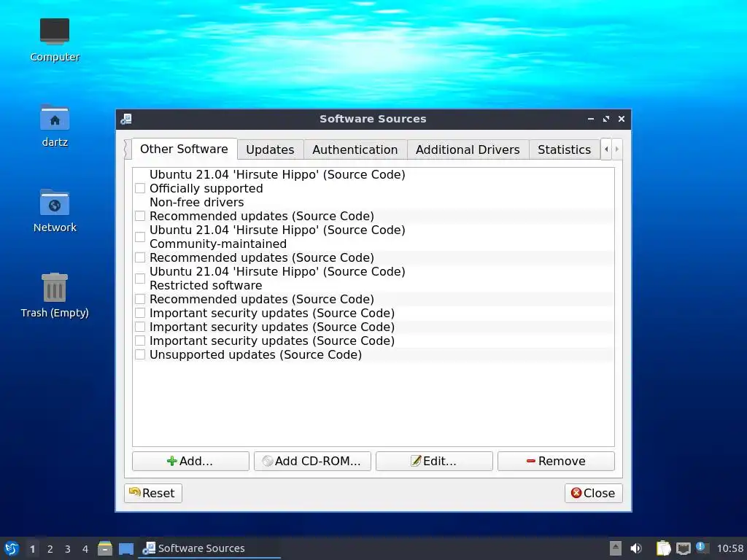Click the 10:58 clock
The height and width of the screenshot is (560, 747).
click(x=729, y=548)
